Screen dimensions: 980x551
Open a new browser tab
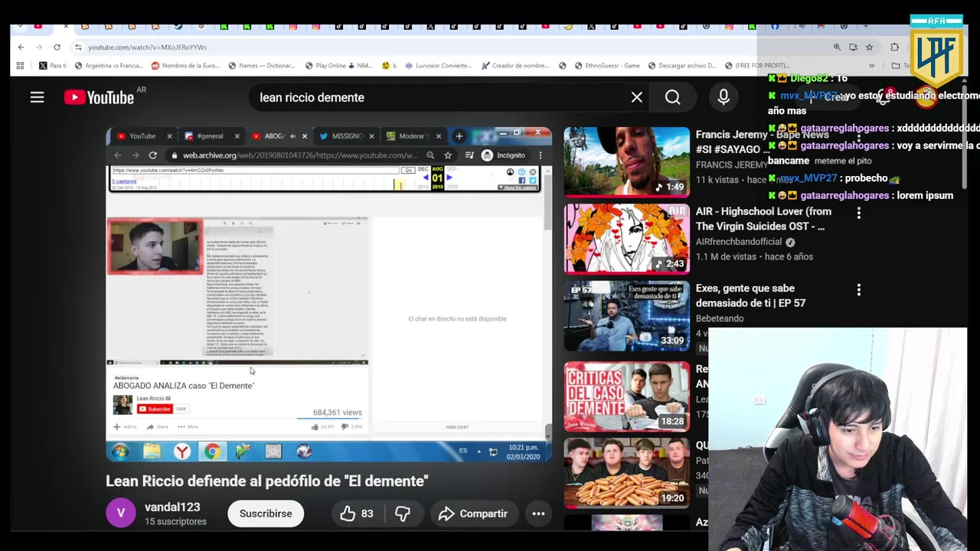[865, 25]
